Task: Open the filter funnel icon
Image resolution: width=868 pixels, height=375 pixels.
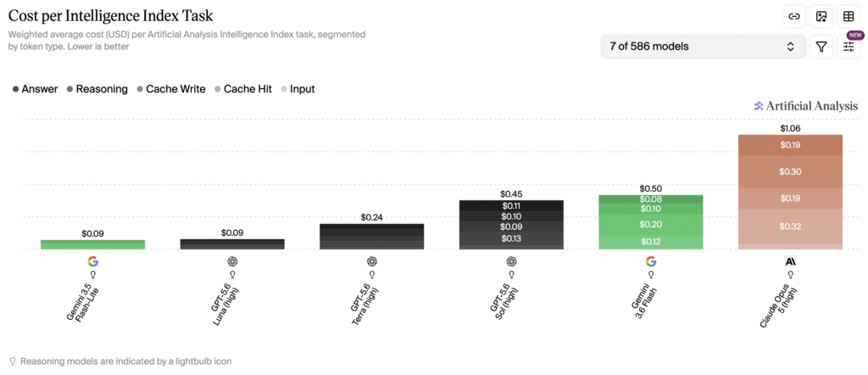Action: (821, 47)
